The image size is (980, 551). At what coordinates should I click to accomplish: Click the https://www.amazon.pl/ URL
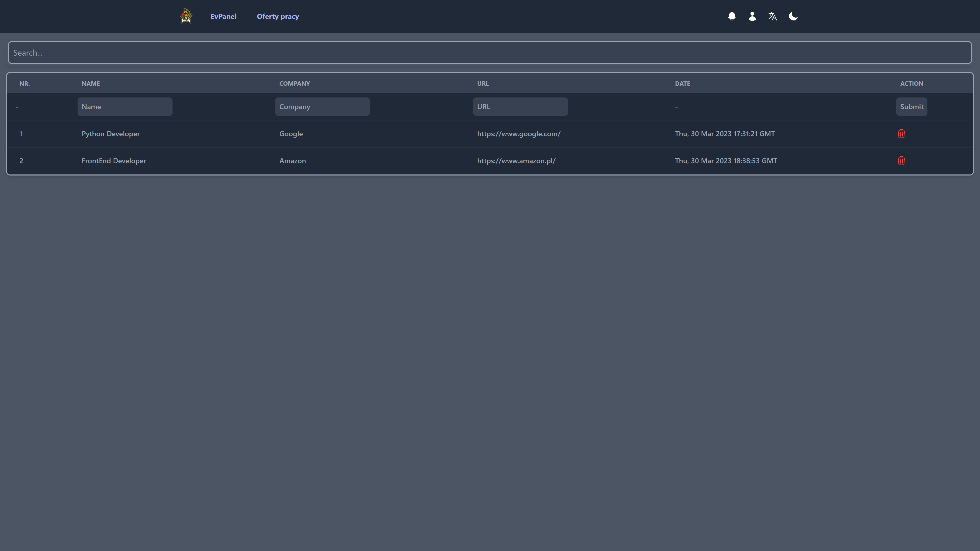[516, 161]
